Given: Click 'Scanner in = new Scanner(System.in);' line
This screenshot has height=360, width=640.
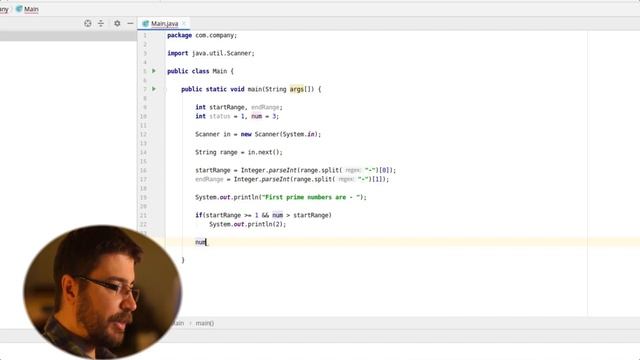Looking at the screenshot, I should pos(258,134).
